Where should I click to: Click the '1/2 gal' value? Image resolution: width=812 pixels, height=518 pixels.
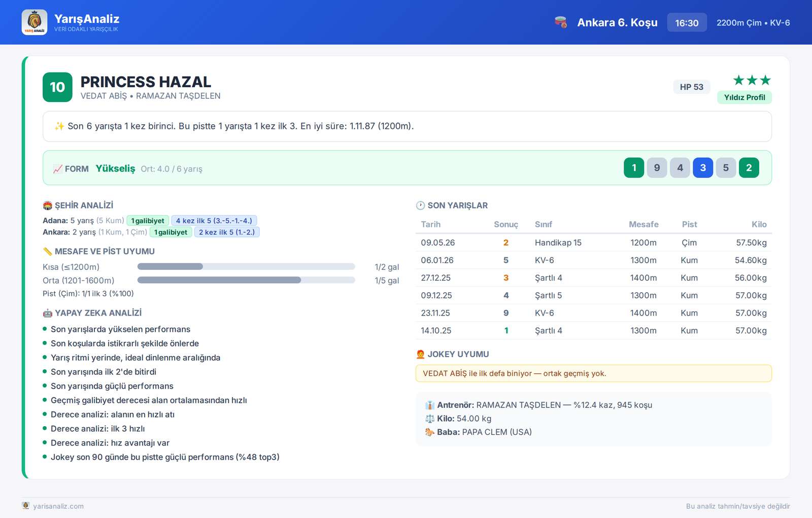[387, 267]
